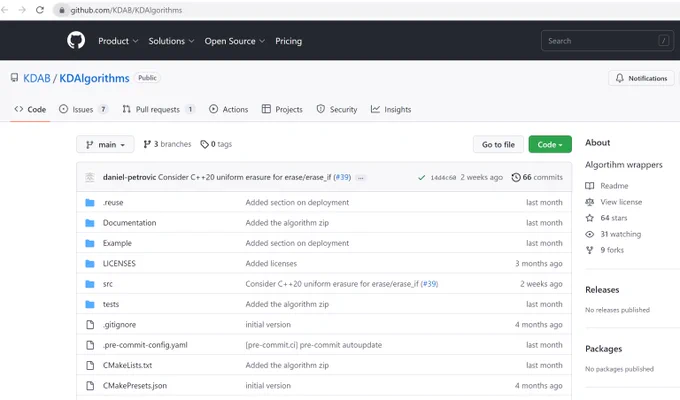Open the Pricing link in header
The height and width of the screenshot is (400, 680).
[288, 41]
